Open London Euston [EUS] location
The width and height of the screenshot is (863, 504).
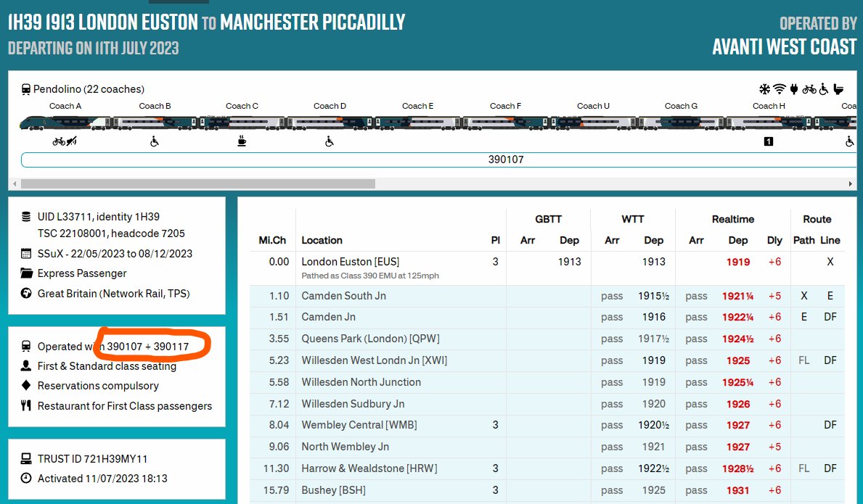[x=350, y=262]
